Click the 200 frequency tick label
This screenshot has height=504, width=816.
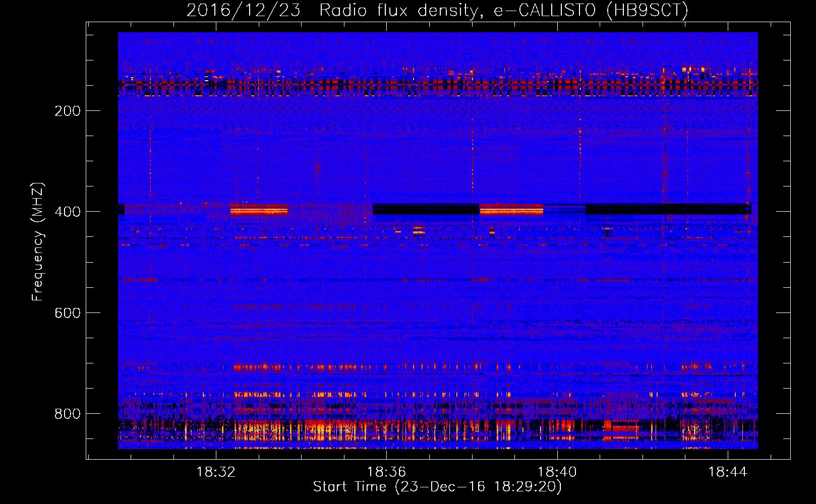pos(68,111)
